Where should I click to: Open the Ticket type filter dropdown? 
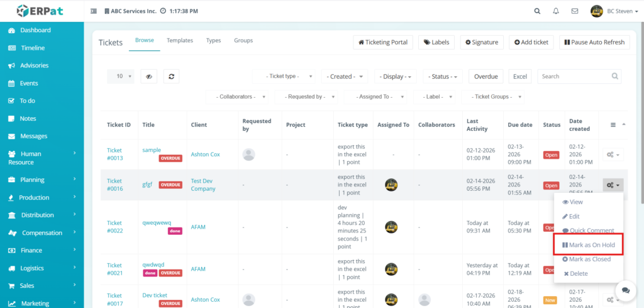coord(284,76)
